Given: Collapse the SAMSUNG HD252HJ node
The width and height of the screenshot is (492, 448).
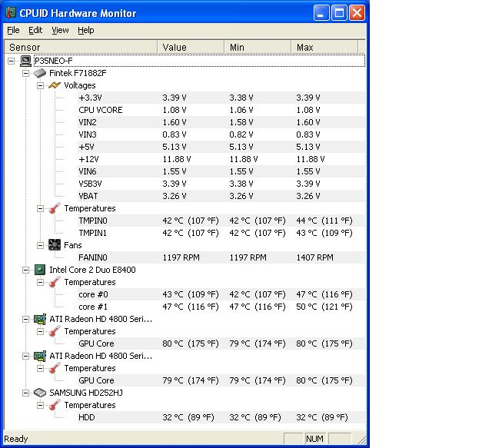Looking at the screenshot, I should 25,393.
